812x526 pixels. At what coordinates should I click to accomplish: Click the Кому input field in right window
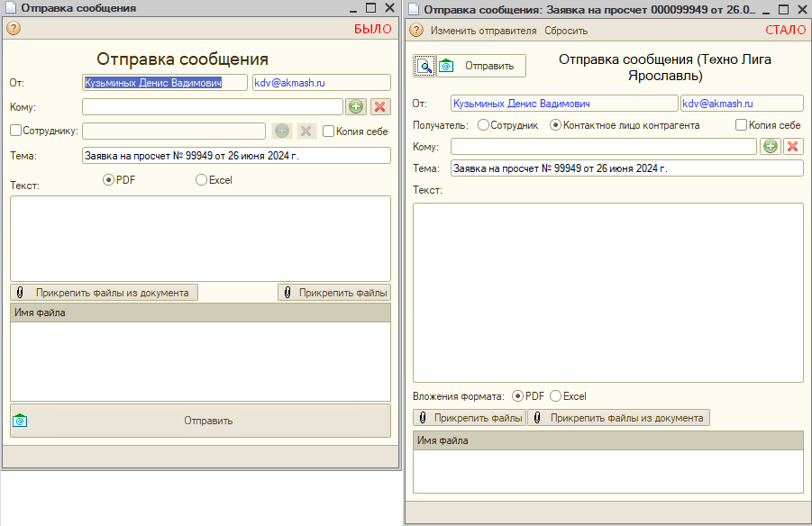pos(604,147)
